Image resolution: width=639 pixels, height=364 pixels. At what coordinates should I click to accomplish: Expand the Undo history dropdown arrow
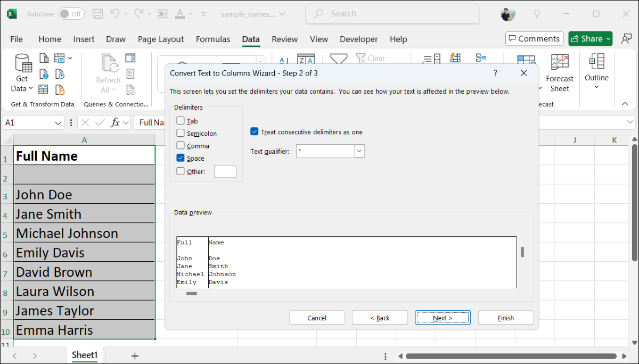coord(126,14)
